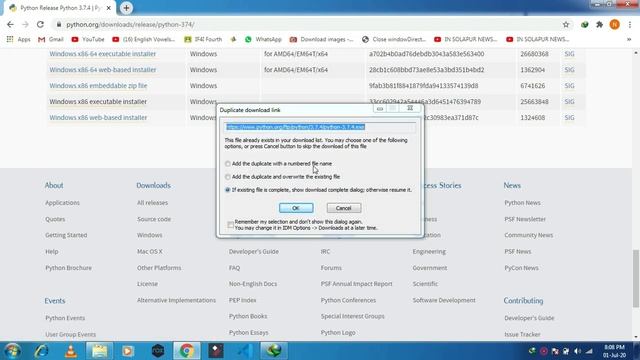
Task: Open Chrome three-dot menu
Action: (x=630, y=24)
